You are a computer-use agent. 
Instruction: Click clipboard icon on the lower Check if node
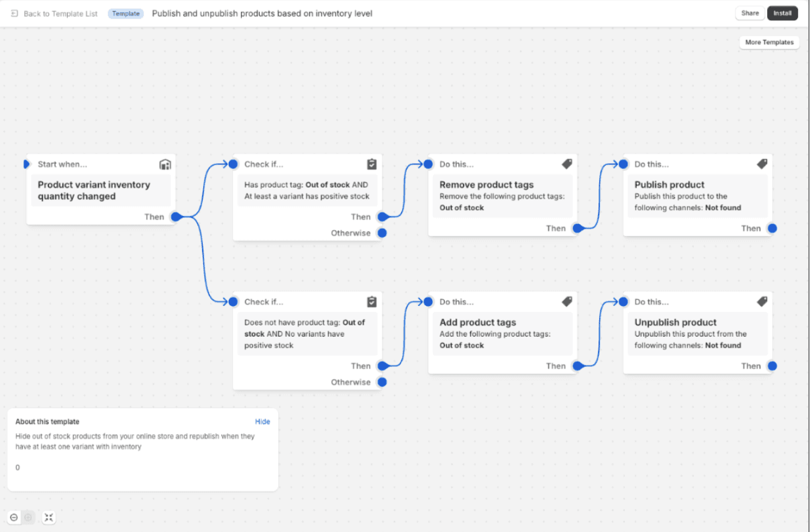[x=372, y=302]
